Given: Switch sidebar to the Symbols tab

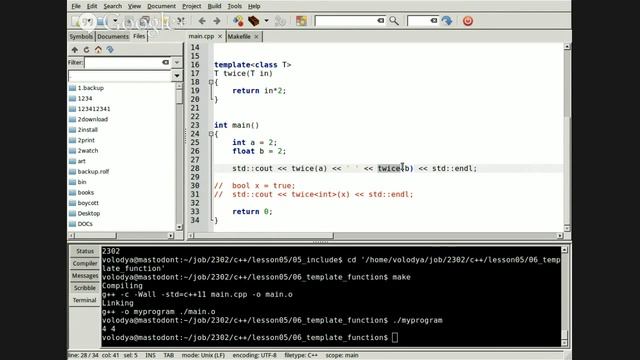Looking at the screenshot, I should pyautogui.click(x=81, y=36).
